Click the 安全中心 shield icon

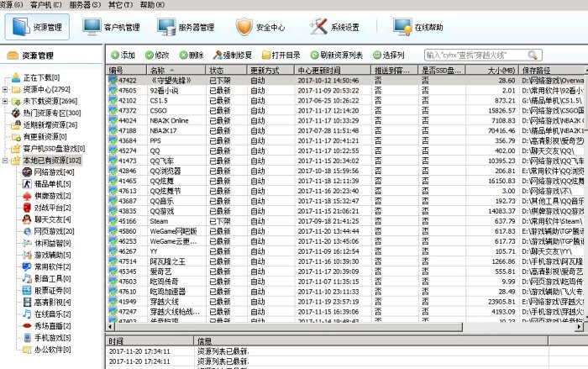(x=244, y=27)
